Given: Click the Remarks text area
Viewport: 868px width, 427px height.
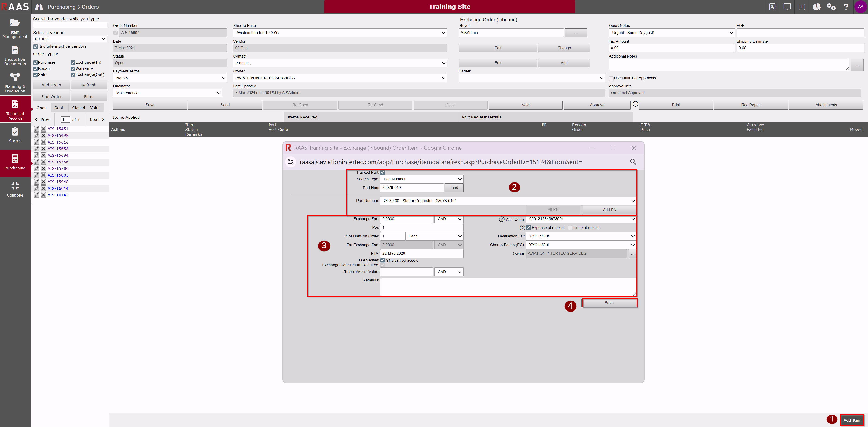Looking at the screenshot, I should pyautogui.click(x=508, y=287).
